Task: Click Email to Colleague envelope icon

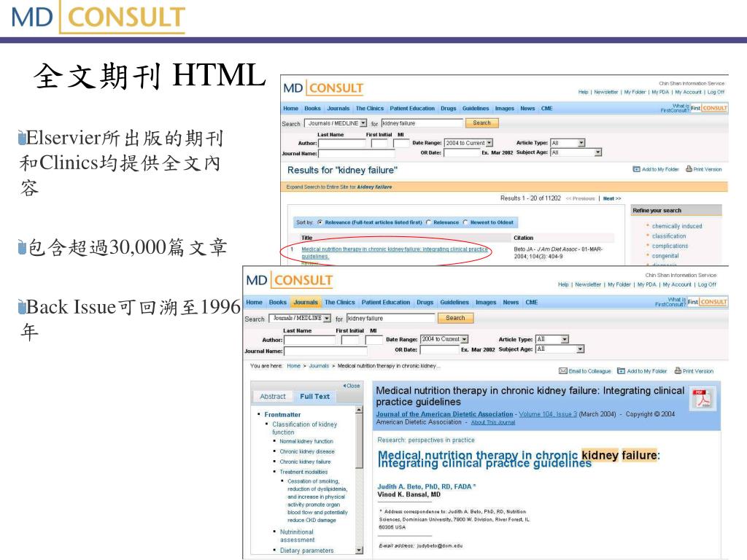Action: [562, 371]
